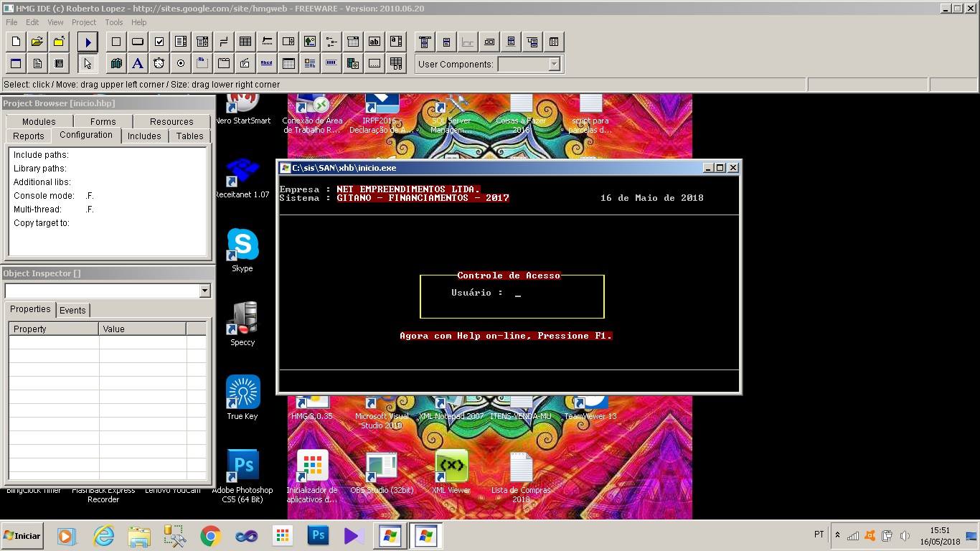Screen dimensions: 980x551
Task: Launch Google Chrome from the taskbar
Action: [x=211, y=536]
